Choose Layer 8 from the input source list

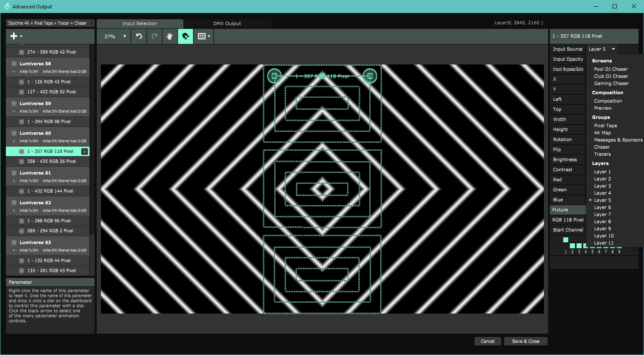602,221
